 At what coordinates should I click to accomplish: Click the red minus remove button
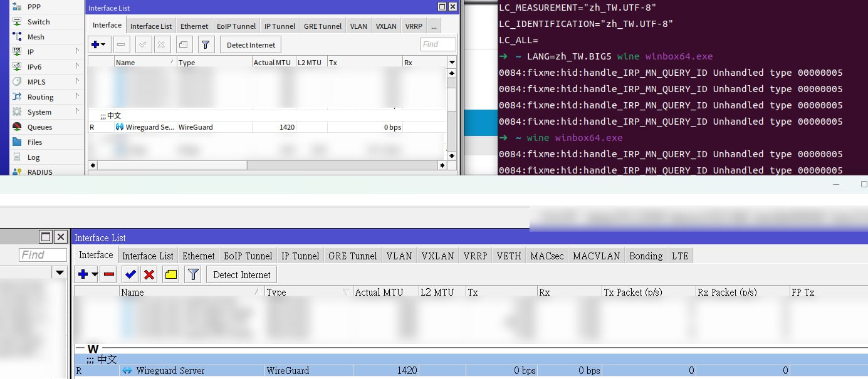coord(109,274)
